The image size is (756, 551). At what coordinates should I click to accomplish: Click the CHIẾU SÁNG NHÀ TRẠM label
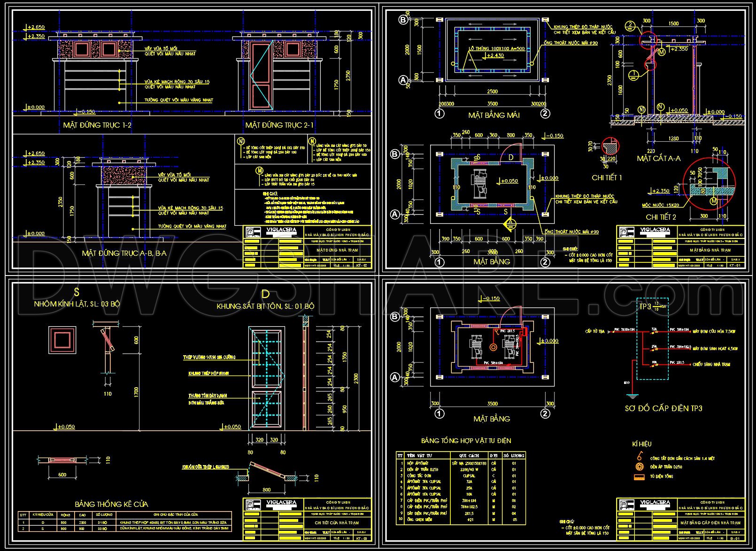coord(711,364)
